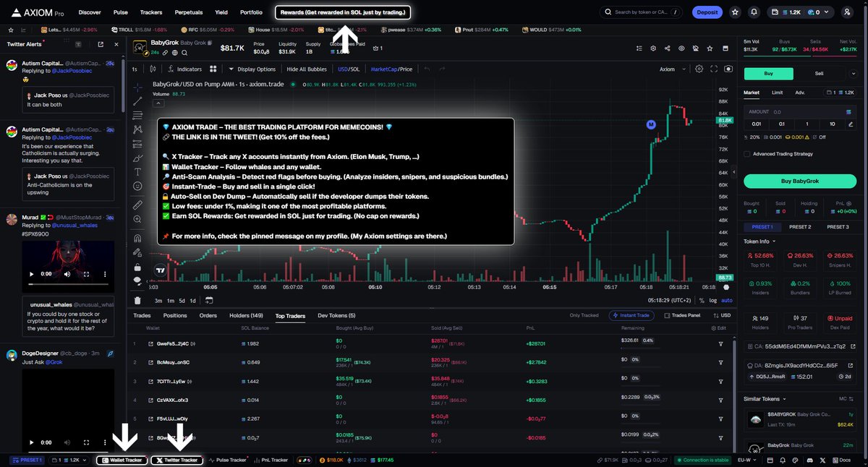Expand the chevron beside Sell button
The image size is (868, 467).
click(852, 73)
